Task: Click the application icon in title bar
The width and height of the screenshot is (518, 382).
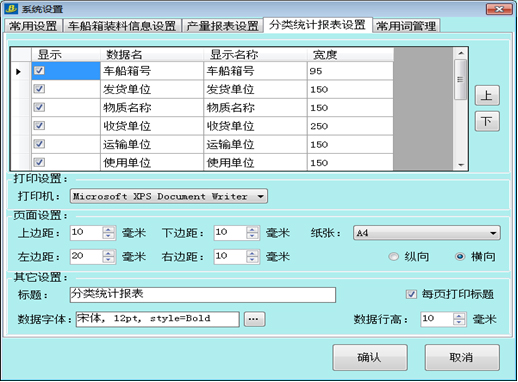Action: coord(11,9)
